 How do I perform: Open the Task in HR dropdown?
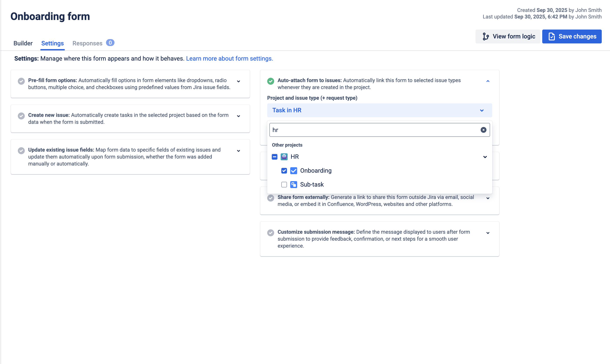[x=379, y=110]
